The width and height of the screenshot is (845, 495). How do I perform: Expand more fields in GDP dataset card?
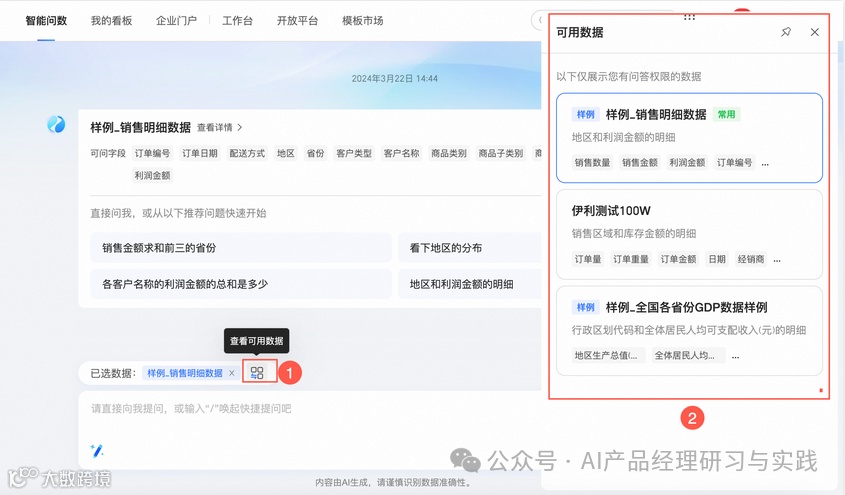(x=736, y=356)
